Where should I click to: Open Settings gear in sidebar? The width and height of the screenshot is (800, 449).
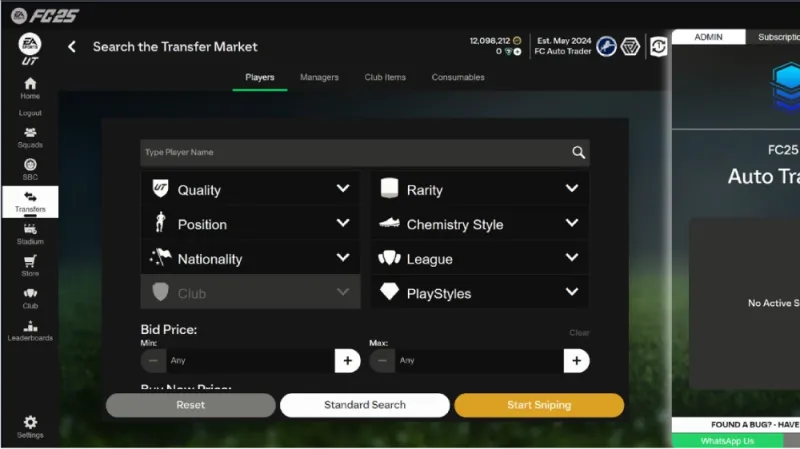click(30, 427)
